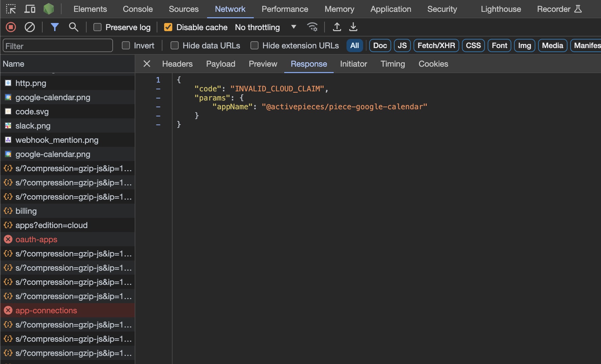601x364 pixels.
Task: Toggle the network filter funnel icon
Action: (54, 27)
